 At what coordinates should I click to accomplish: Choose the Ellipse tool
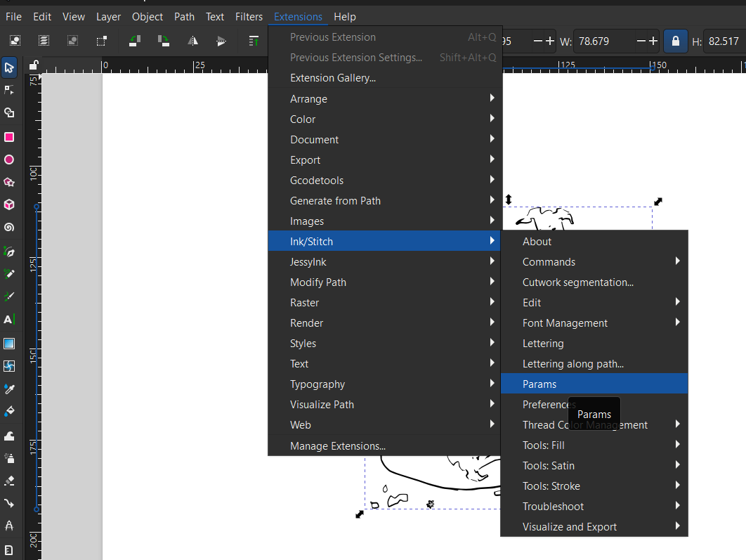(9, 159)
